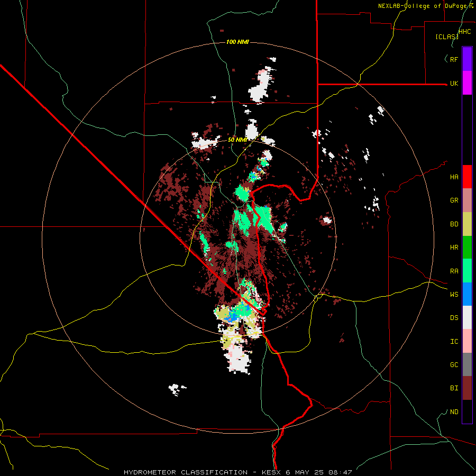Click the HR legend label

(x=454, y=248)
